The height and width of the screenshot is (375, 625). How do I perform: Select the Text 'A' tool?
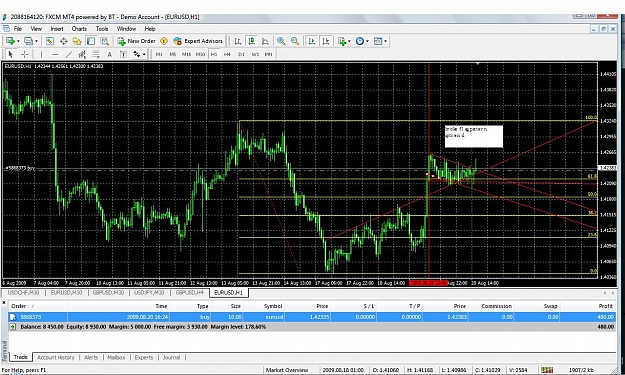pyautogui.click(x=110, y=54)
